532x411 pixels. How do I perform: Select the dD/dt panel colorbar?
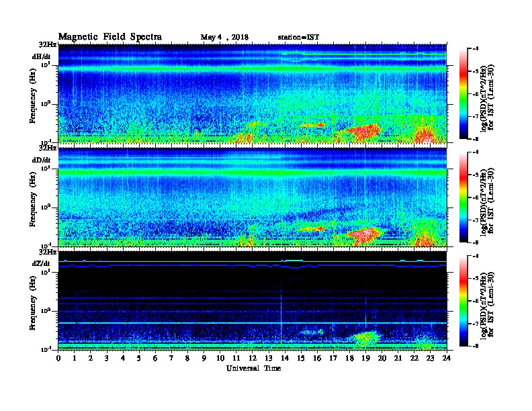(463, 197)
